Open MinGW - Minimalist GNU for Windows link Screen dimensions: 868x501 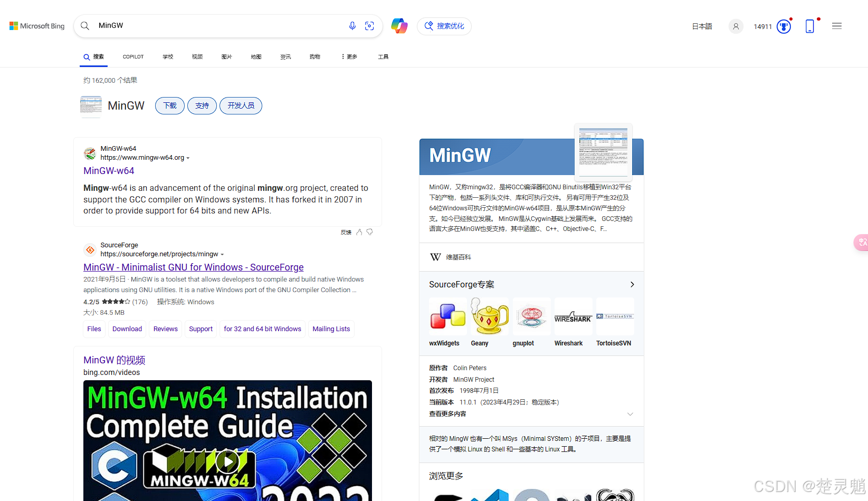[x=194, y=267]
